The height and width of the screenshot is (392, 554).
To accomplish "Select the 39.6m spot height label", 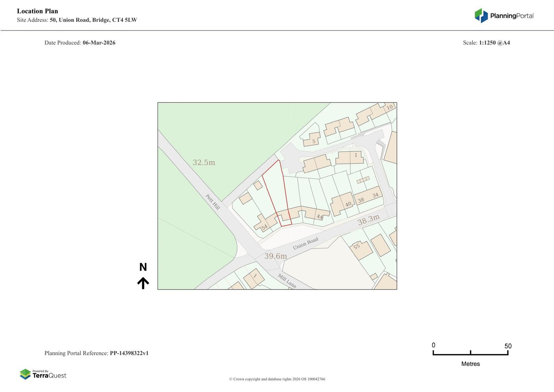I will (x=276, y=256).
